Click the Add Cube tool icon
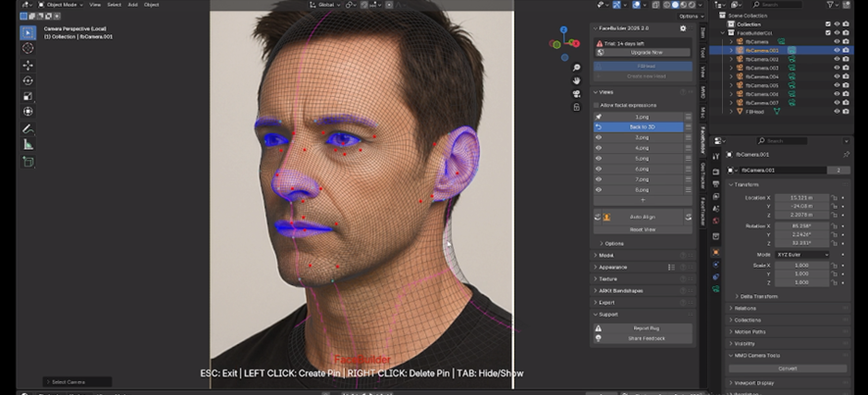 click(x=27, y=161)
